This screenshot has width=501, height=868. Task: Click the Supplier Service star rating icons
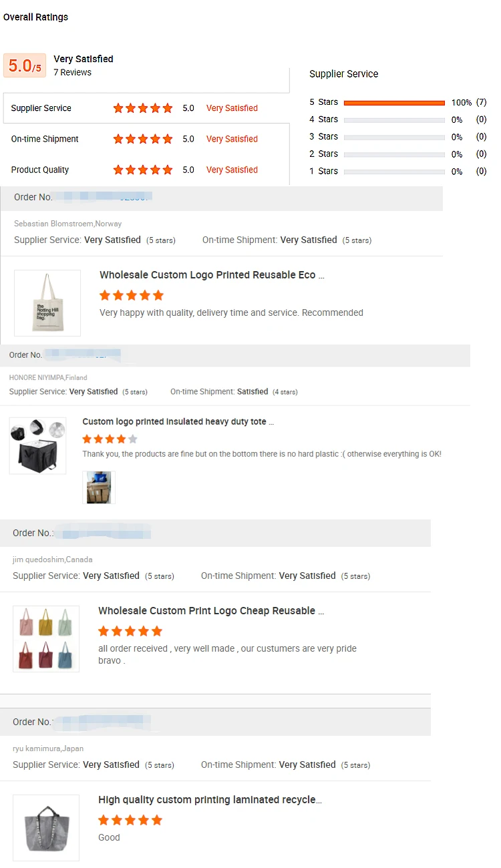click(143, 108)
